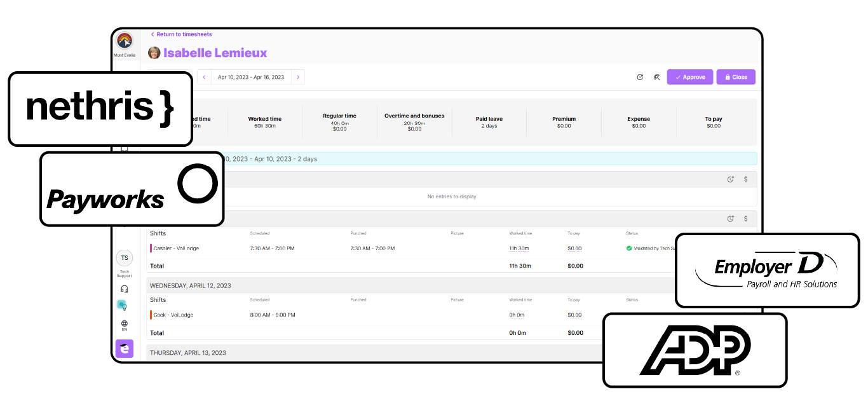The height and width of the screenshot is (417, 868).
Task: Click the lightbulb suggestions icon in sidebar
Action: 122,305
